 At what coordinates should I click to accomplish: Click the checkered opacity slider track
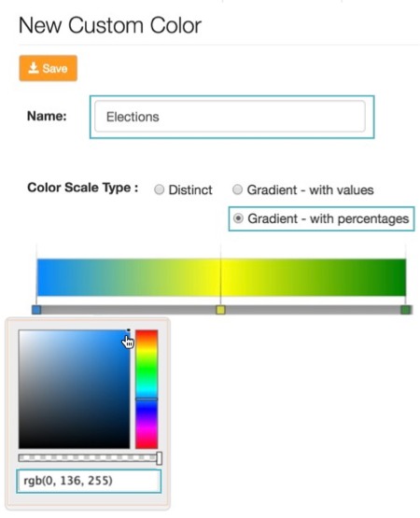point(88,458)
